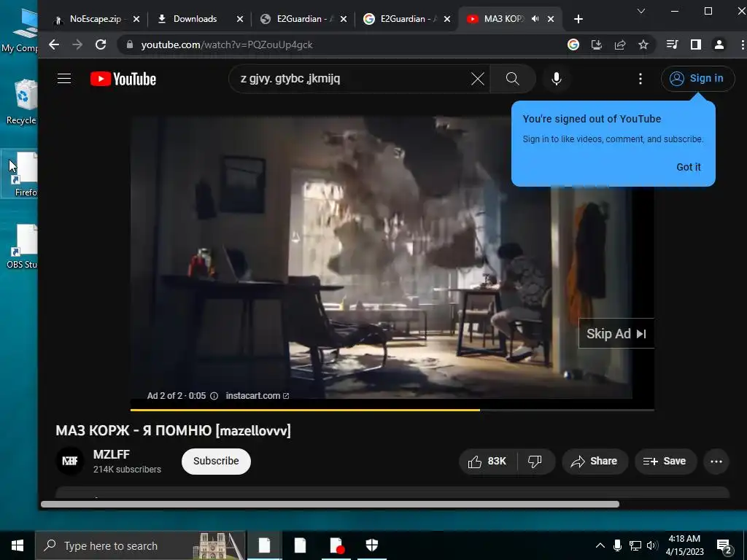Bookmark this page with star
The height and width of the screenshot is (560, 747).
point(643,44)
